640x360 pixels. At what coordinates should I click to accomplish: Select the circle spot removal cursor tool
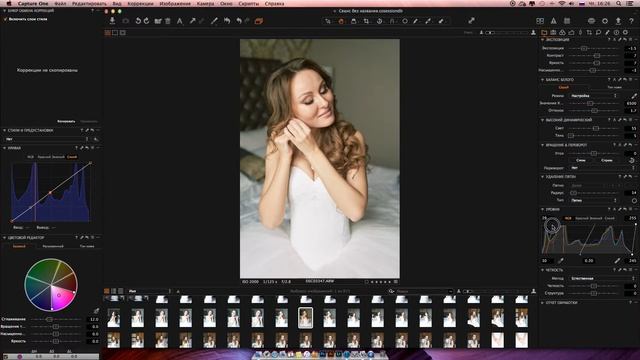point(405,21)
